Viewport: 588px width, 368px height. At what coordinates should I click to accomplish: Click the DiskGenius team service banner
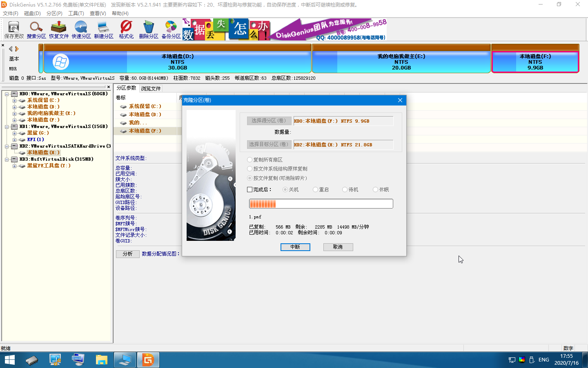(x=285, y=29)
